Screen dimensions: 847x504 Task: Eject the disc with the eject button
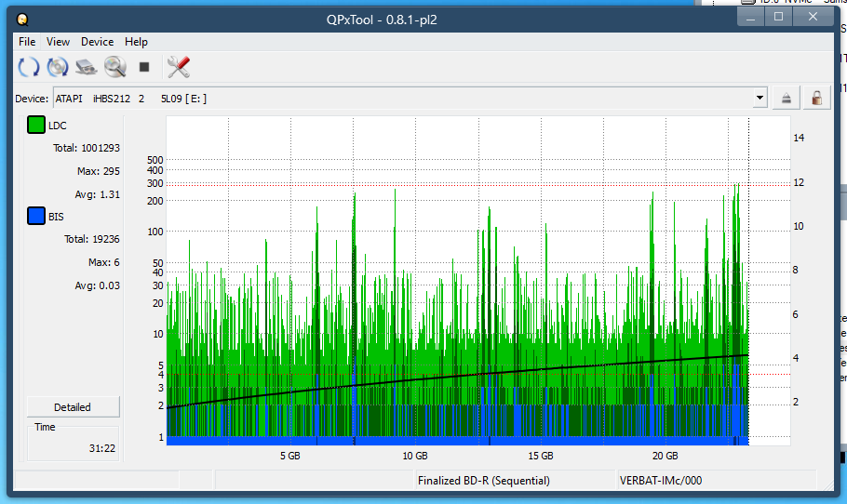[x=786, y=99]
